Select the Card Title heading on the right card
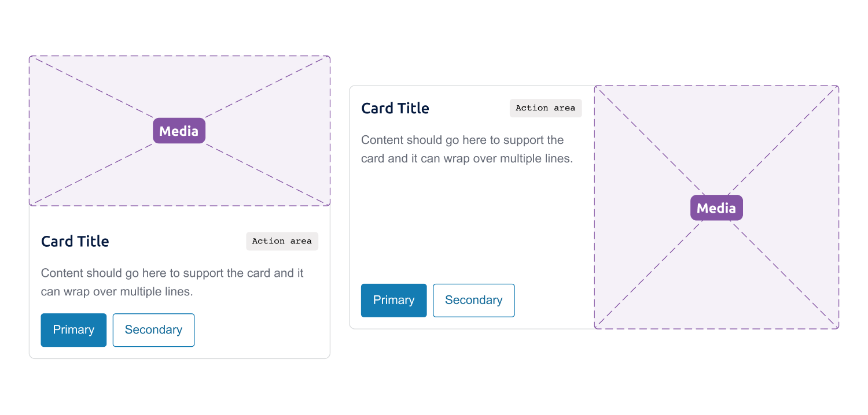This screenshot has height=415, width=868. (x=395, y=108)
